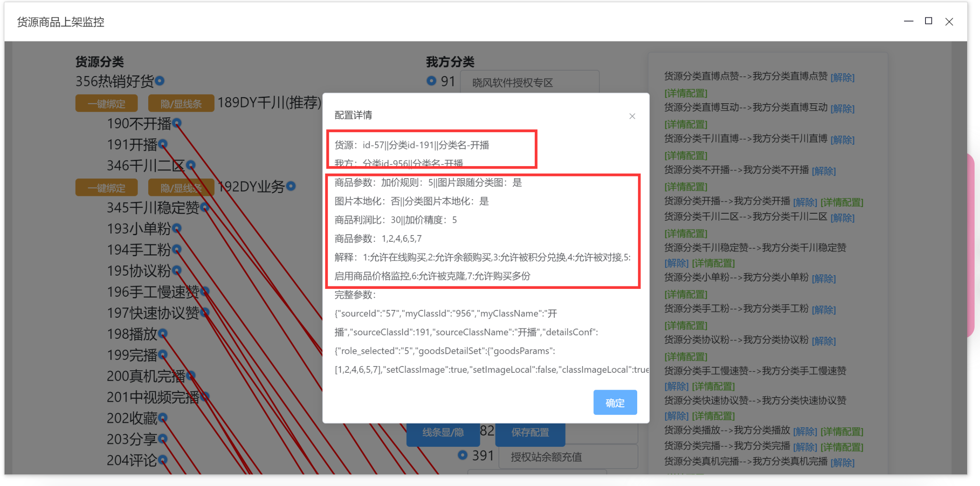Click the 保存配置 button
The width and height of the screenshot is (980, 486).
530,433
